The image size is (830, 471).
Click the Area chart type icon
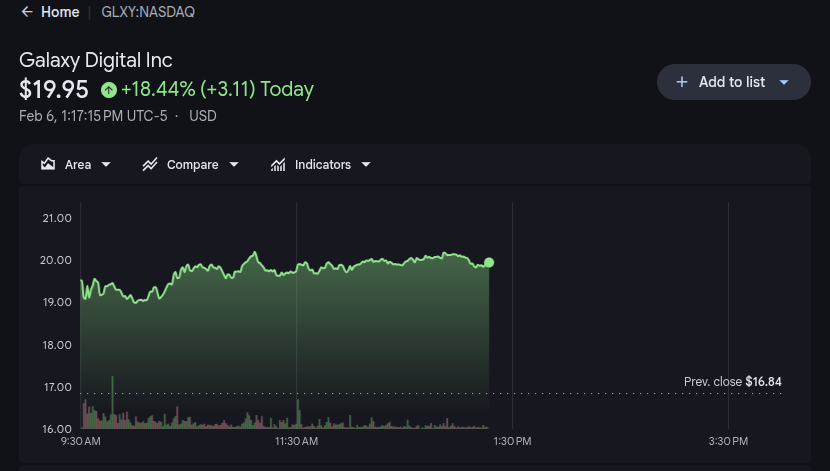pos(48,164)
